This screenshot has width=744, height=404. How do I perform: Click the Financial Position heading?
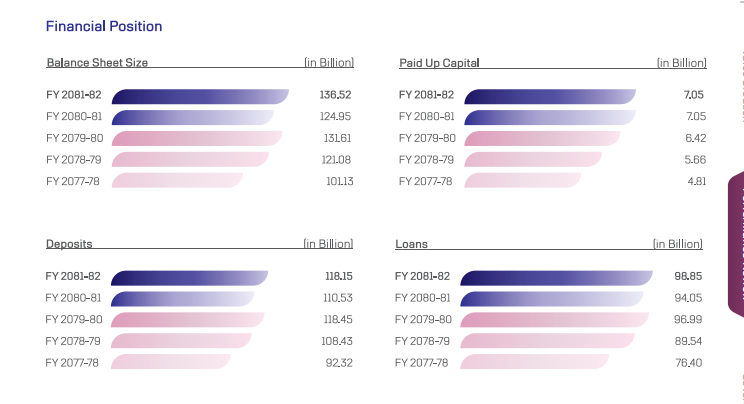(x=104, y=26)
